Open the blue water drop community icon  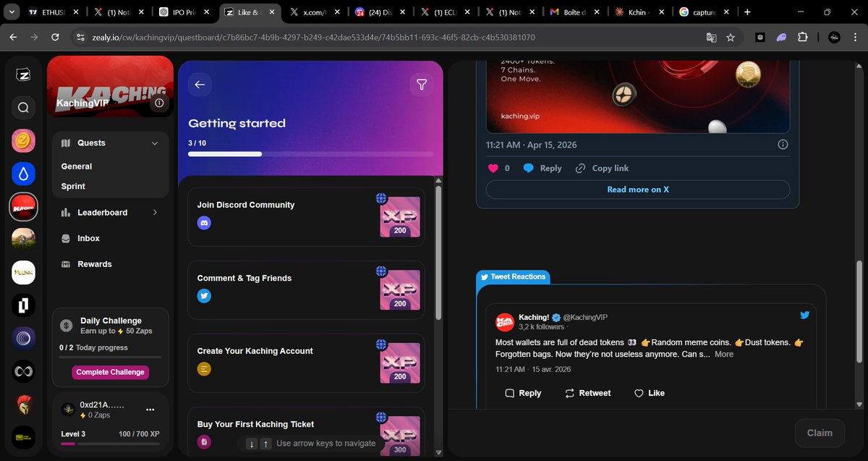23,174
